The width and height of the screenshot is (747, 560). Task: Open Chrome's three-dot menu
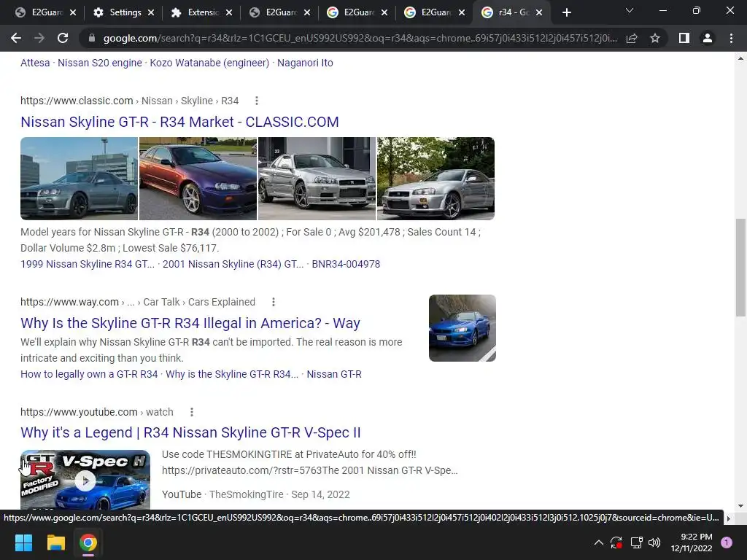pyautogui.click(x=731, y=38)
